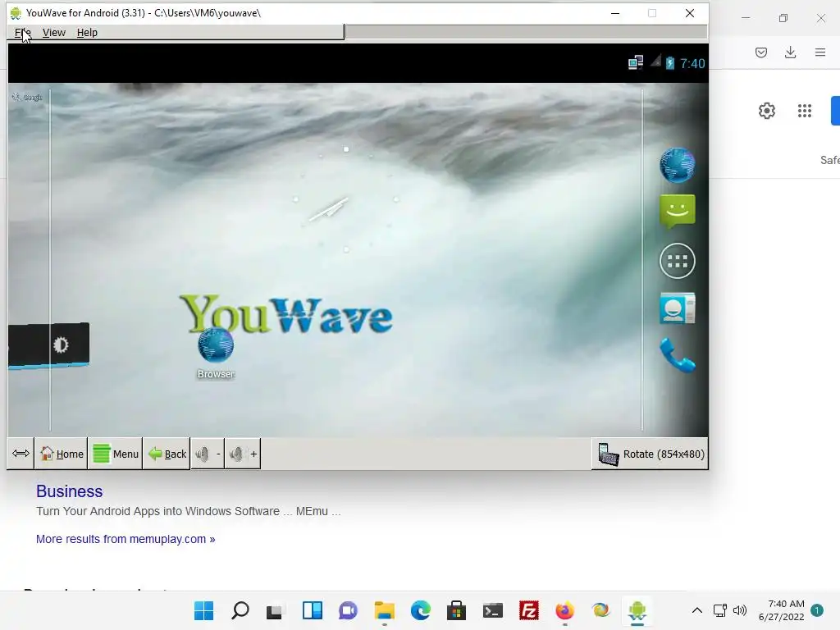Raise volume with the speaker plus button
Image resolution: width=840 pixels, height=630 pixels.
pos(243,454)
